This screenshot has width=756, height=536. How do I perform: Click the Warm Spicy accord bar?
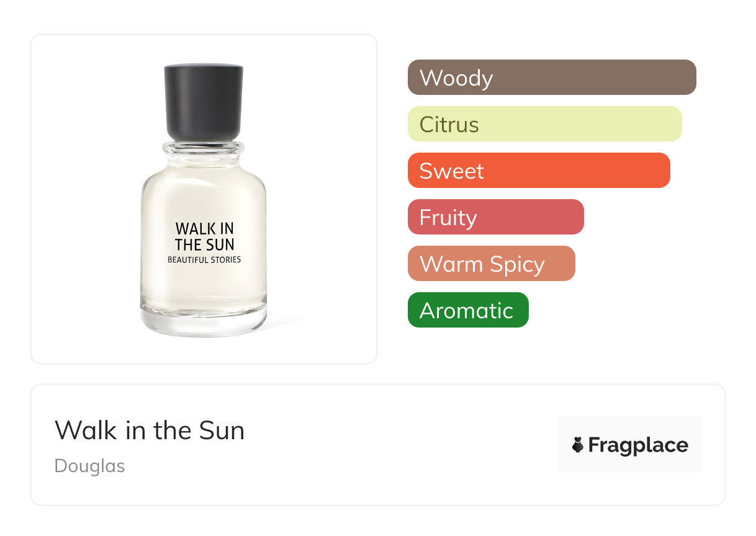point(491,264)
